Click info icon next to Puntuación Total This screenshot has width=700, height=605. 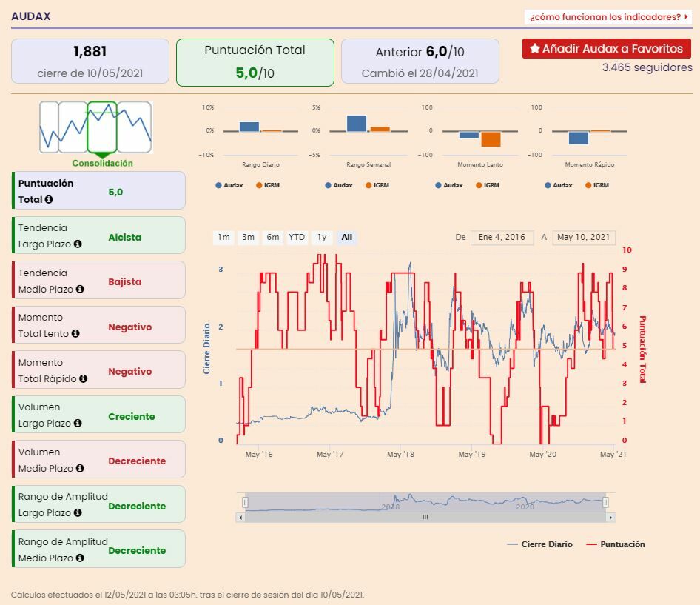point(49,199)
